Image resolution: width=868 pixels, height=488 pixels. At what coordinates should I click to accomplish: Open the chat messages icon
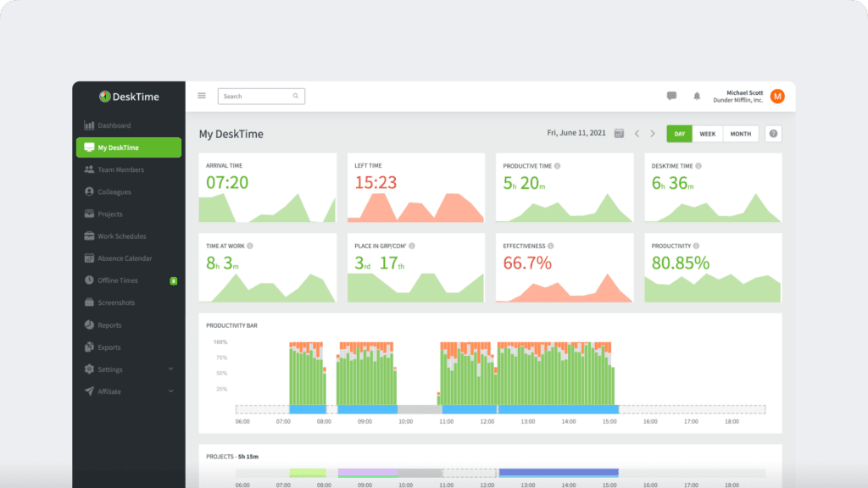tap(671, 97)
